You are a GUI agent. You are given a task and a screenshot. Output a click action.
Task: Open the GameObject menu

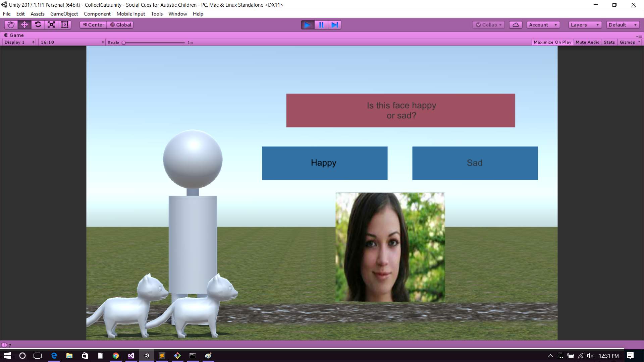pos(64,14)
